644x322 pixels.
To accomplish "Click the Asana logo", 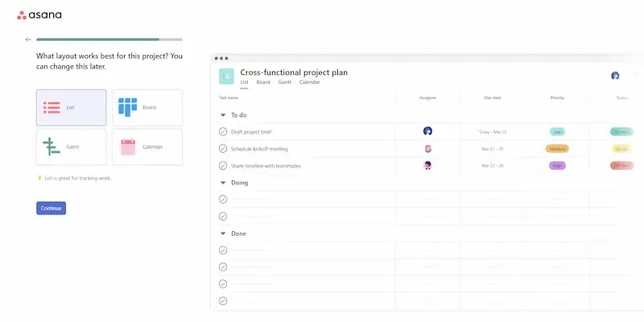I will [x=39, y=14].
